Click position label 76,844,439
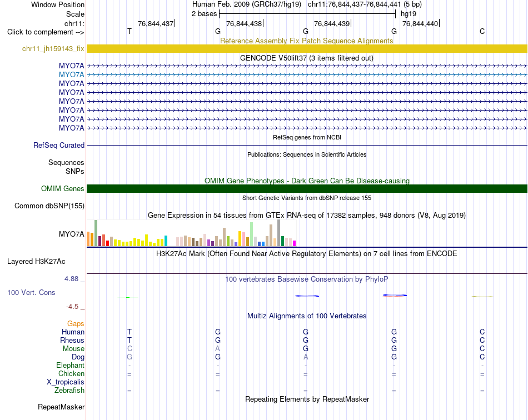This screenshot has height=420, width=528. coord(332,23)
